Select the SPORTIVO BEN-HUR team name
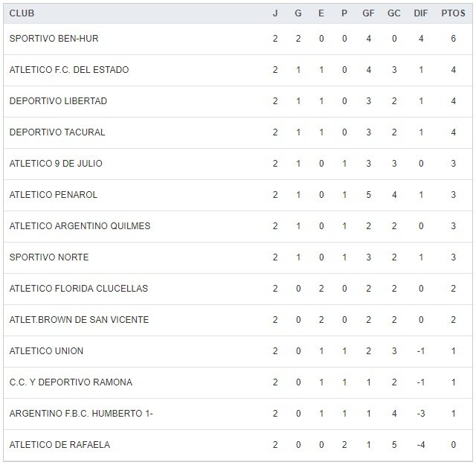Screen dimensions: 476x465 pyautogui.click(x=54, y=39)
